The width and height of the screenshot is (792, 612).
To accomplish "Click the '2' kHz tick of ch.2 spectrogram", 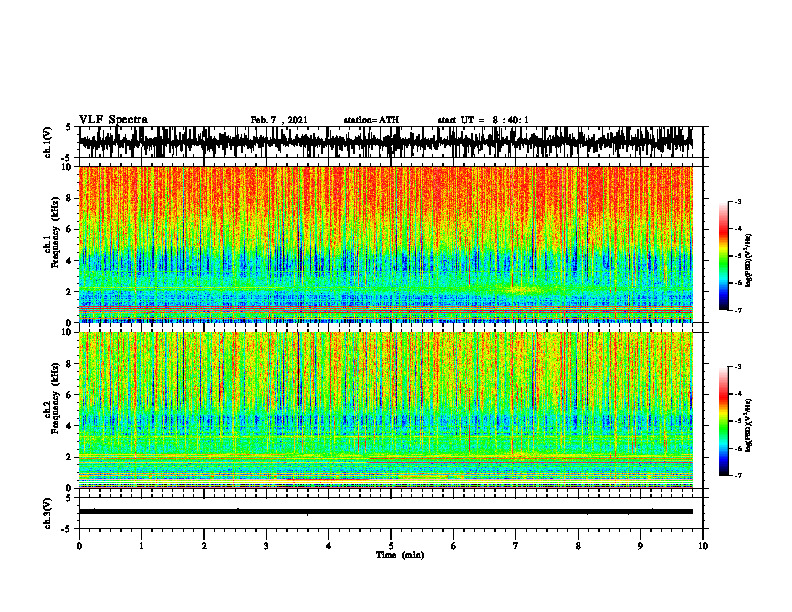I will pos(70,457).
